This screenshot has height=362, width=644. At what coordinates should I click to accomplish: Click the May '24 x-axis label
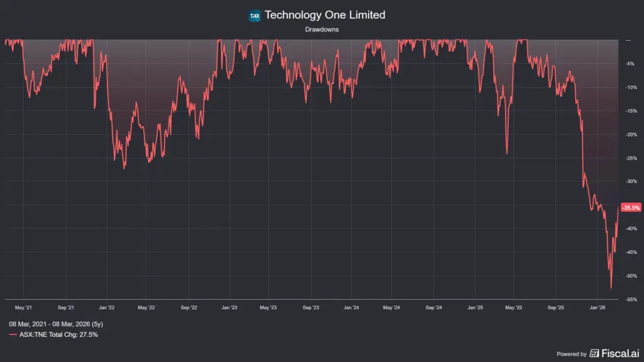[391, 308]
